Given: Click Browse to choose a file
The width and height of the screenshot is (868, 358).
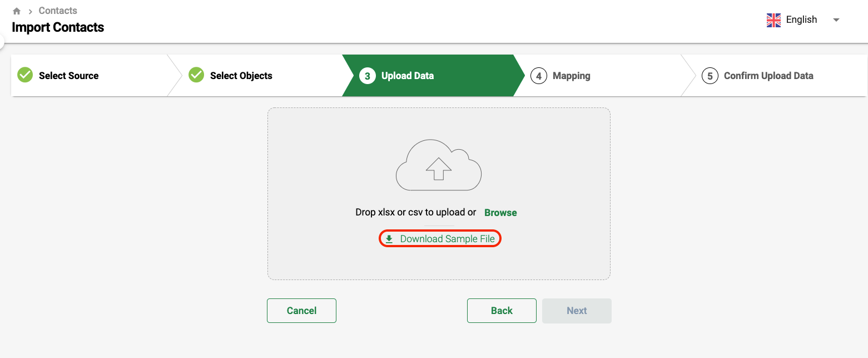Looking at the screenshot, I should (500, 213).
